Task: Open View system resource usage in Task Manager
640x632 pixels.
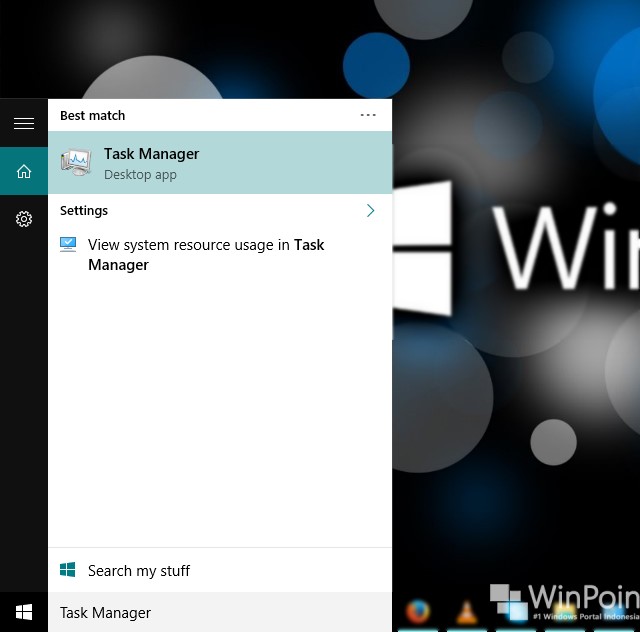Action: pyautogui.click(x=220, y=254)
